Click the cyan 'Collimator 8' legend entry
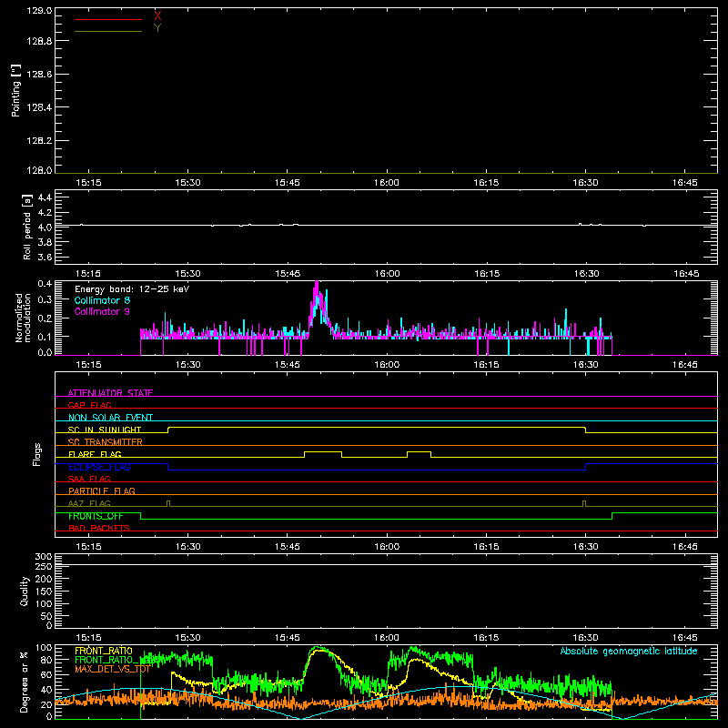 (x=102, y=300)
